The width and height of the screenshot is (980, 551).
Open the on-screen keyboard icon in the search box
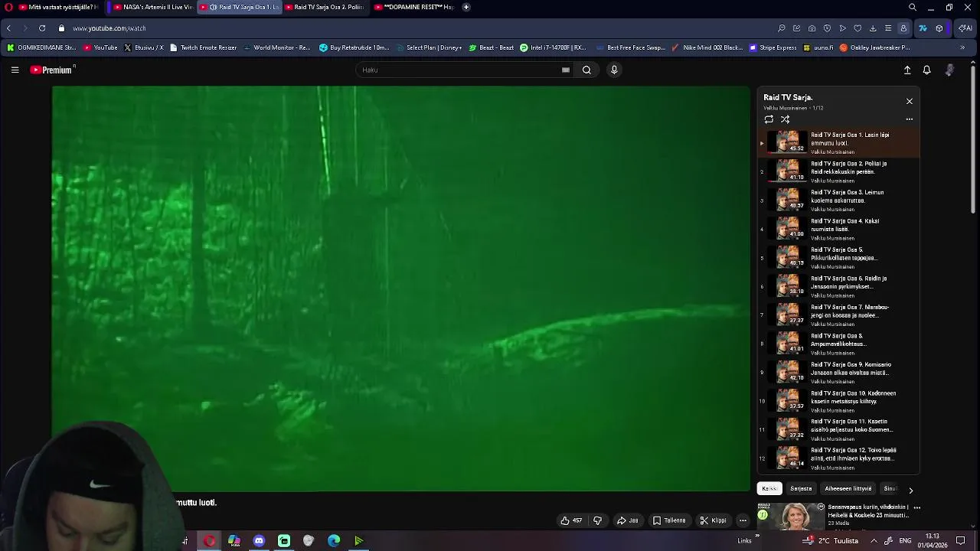566,70
